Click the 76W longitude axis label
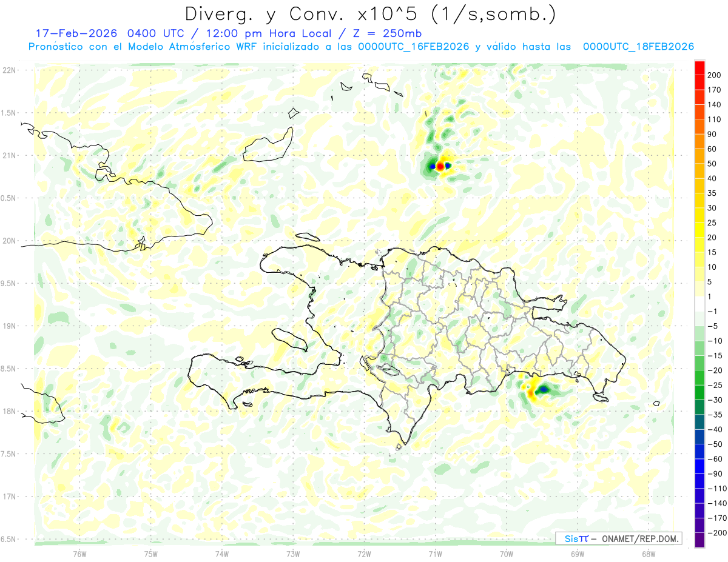Screen dimensions: 728x562 point(79,554)
